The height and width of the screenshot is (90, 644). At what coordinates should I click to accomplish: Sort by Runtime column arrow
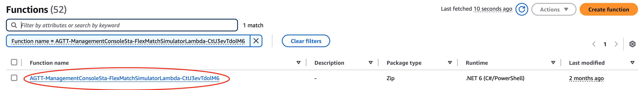[553, 63]
